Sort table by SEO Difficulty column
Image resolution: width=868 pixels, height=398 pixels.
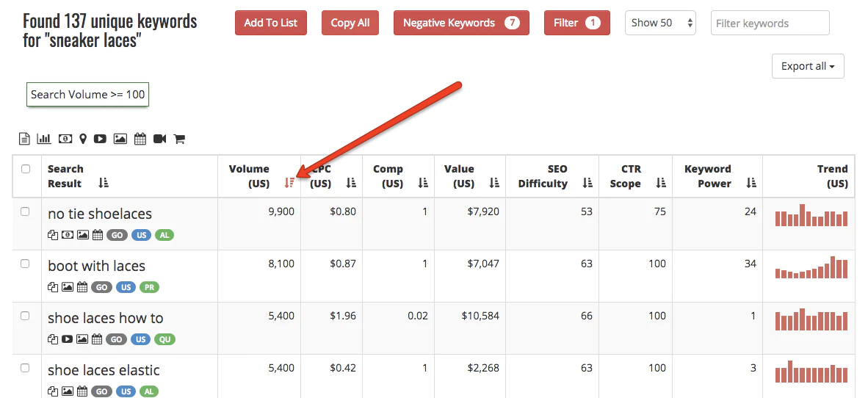587,184
